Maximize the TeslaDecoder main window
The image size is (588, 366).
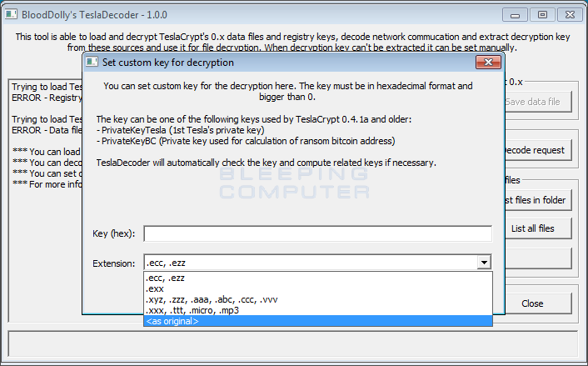(x=542, y=15)
